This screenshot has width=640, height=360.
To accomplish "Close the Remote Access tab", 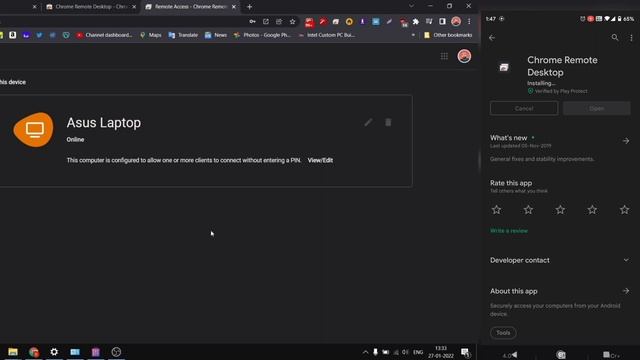I will click(x=234, y=7).
